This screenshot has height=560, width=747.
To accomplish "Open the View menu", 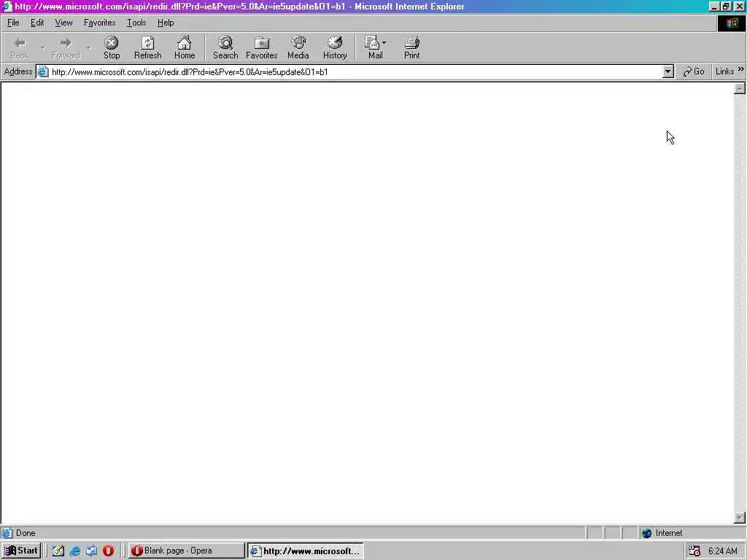I will pyautogui.click(x=63, y=23).
